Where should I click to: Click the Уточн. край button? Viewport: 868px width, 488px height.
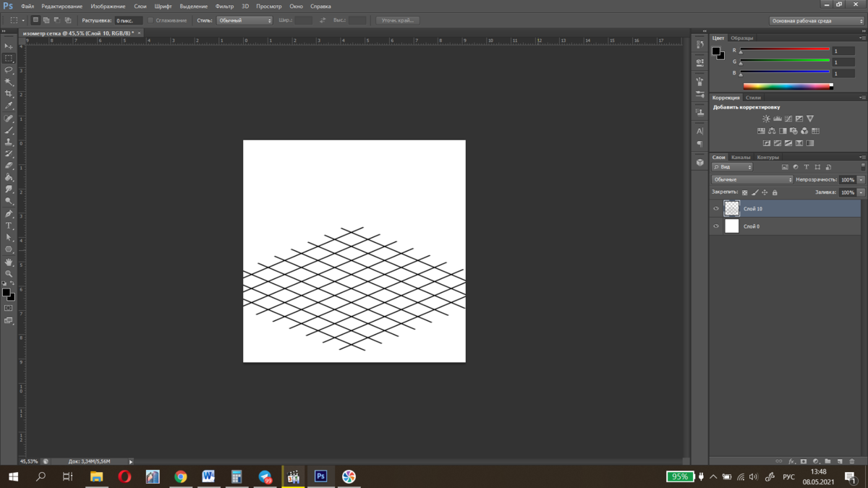tap(398, 20)
